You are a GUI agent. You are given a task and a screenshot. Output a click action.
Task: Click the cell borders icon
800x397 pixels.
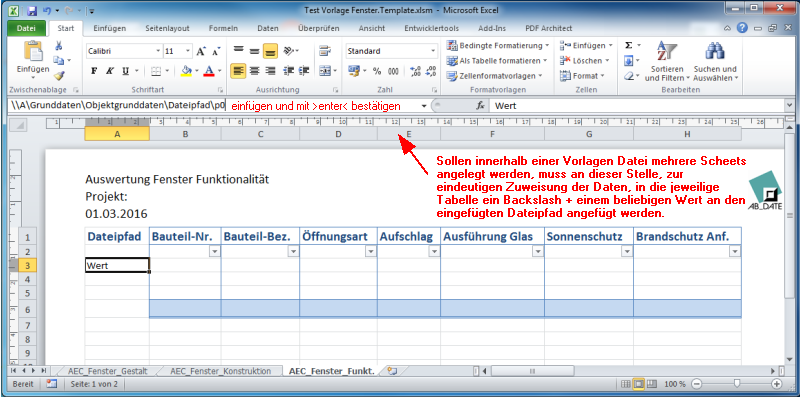(x=156, y=71)
